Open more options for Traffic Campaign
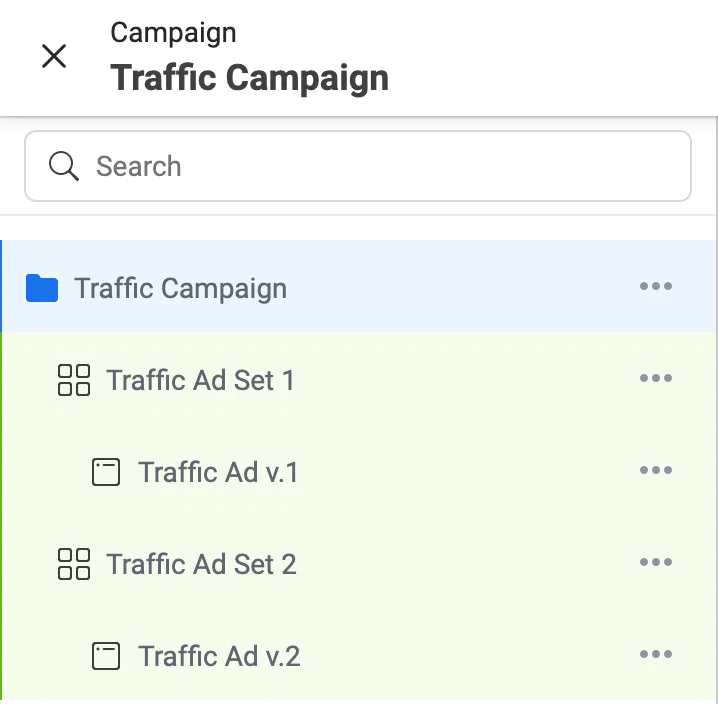 point(656,287)
